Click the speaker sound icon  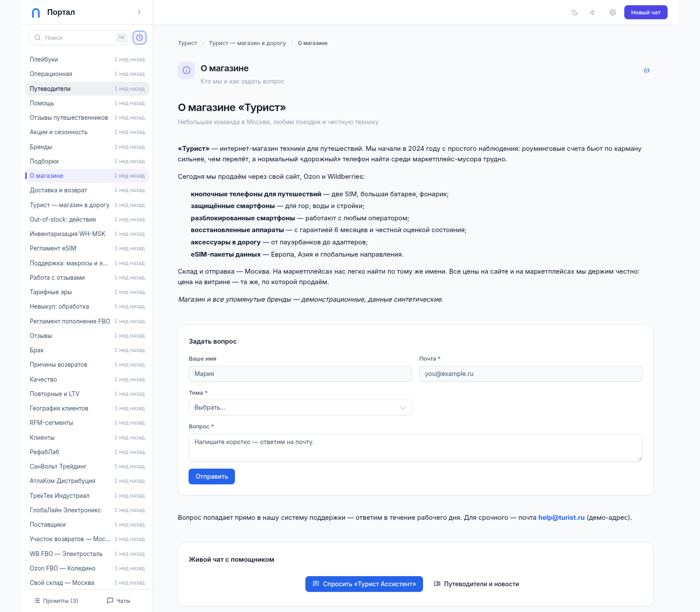pos(593,13)
